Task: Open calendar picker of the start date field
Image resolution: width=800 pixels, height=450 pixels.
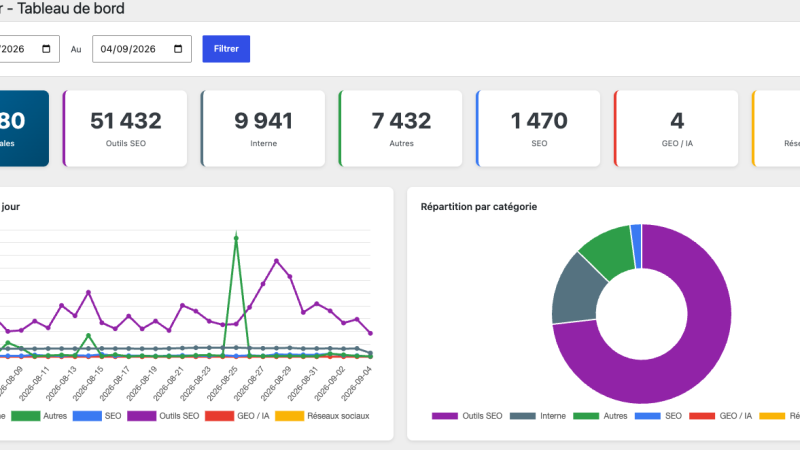Action: (46, 49)
